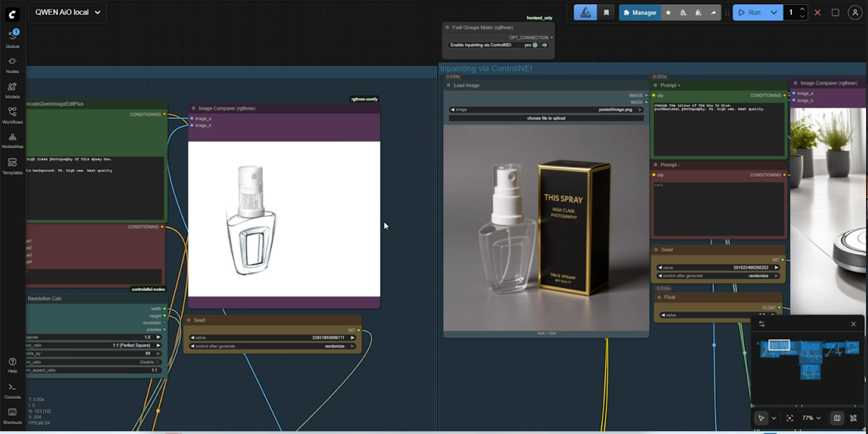Toggle the Disable switch in Resolution Calc
Viewport: 868px width, 434px height.
pos(158,362)
